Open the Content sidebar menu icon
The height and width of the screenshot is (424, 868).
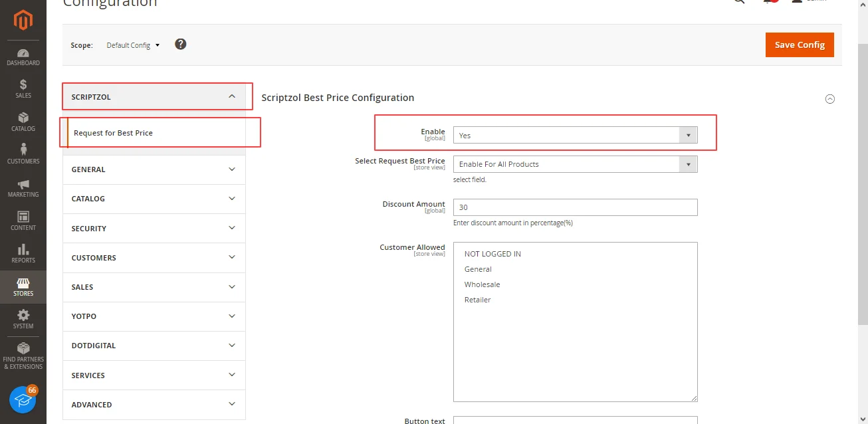(x=23, y=221)
